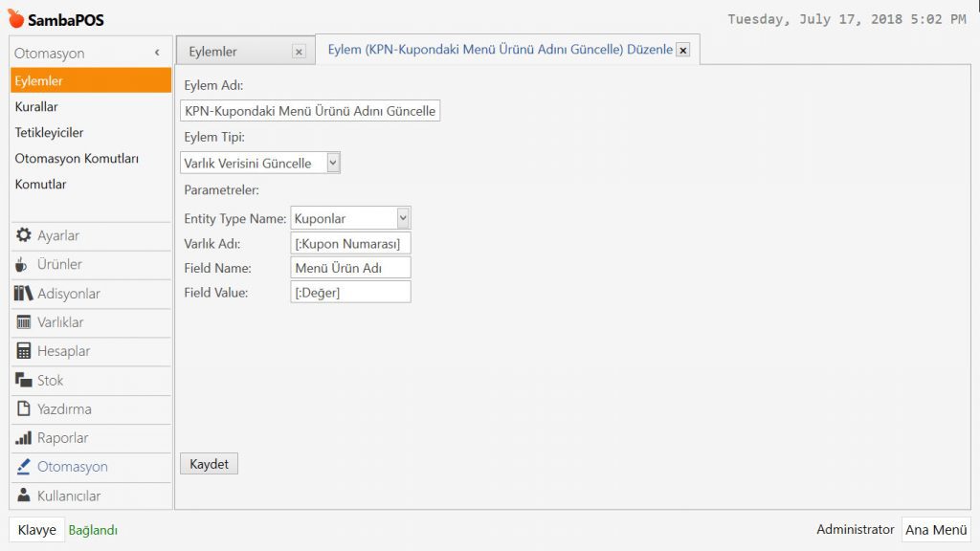The height and width of the screenshot is (551, 980).
Task: Expand the Eylem Tipi dropdown
Action: pos(333,163)
